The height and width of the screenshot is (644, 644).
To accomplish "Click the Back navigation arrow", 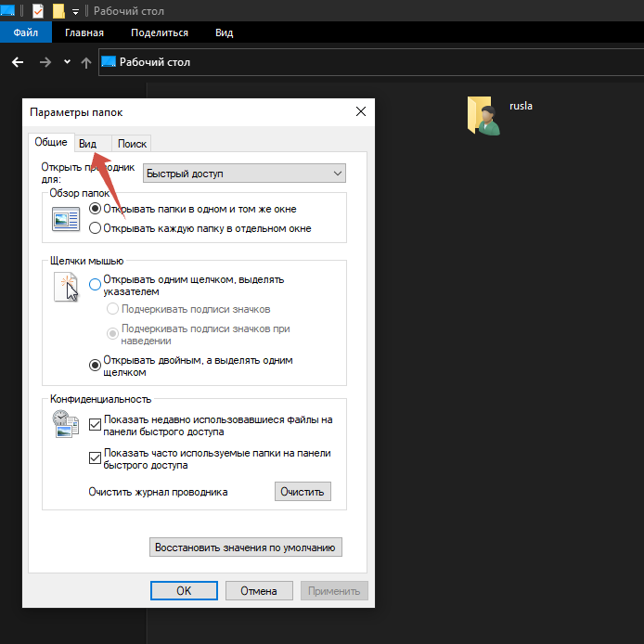I will point(17,62).
